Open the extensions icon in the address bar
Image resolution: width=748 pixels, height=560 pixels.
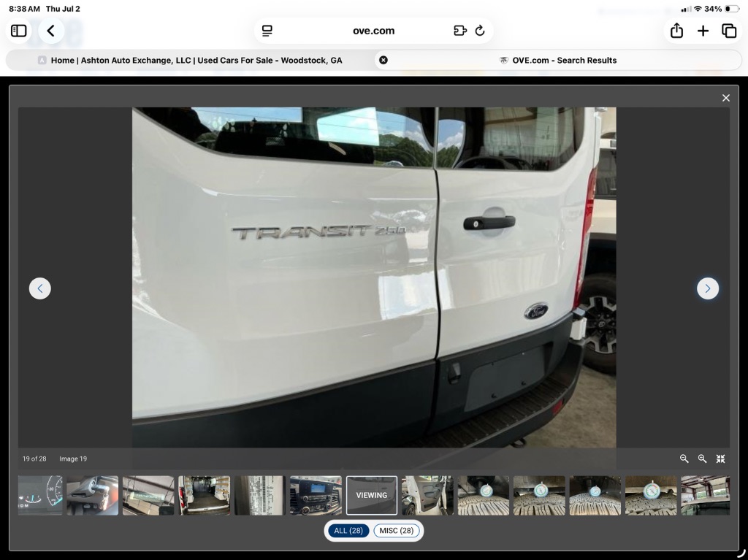(x=460, y=31)
